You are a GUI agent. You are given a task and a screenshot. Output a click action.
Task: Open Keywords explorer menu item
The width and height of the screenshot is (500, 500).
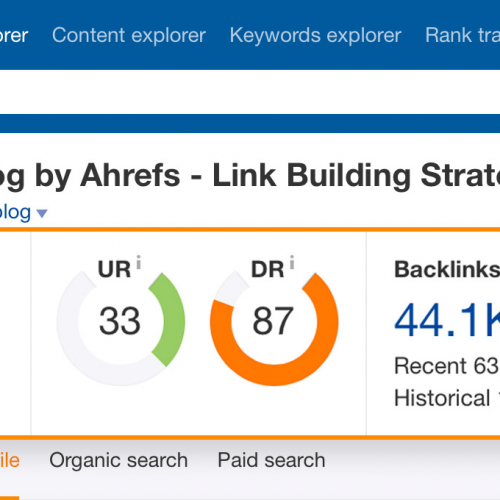click(315, 35)
